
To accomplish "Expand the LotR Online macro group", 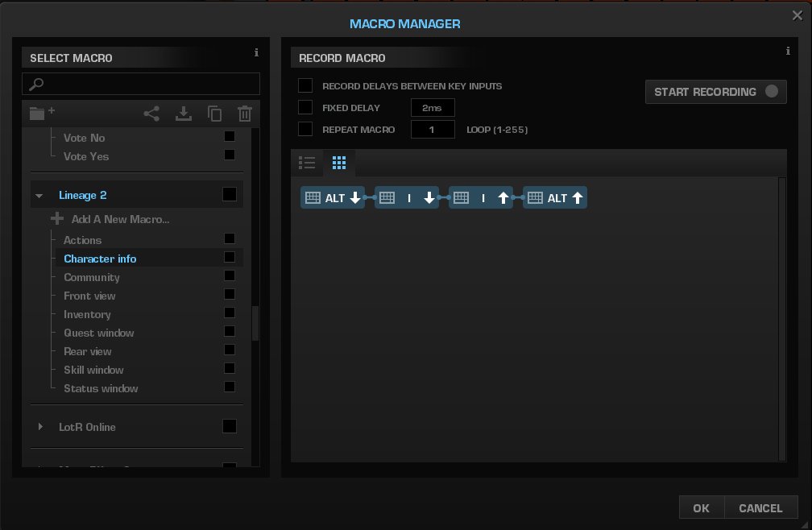I will pyautogui.click(x=40, y=427).
